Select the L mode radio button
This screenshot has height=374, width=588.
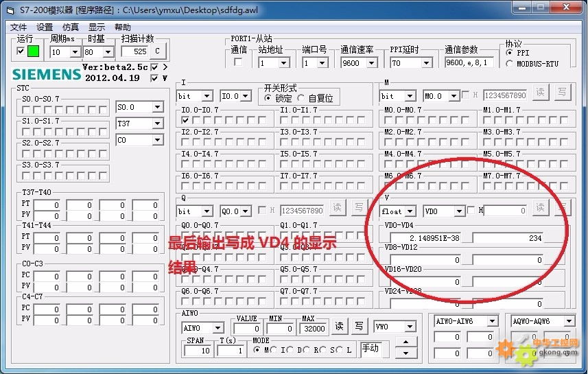click(340, 349)
